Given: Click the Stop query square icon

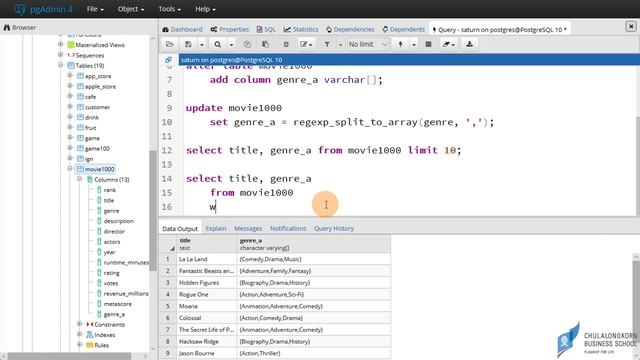Looking at the screenshot, I should (428, 44).
